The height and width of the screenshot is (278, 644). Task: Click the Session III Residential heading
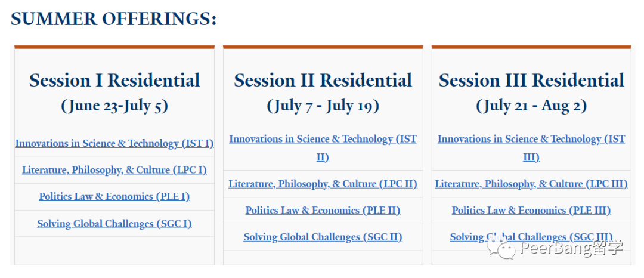click(x=531, y=80)
